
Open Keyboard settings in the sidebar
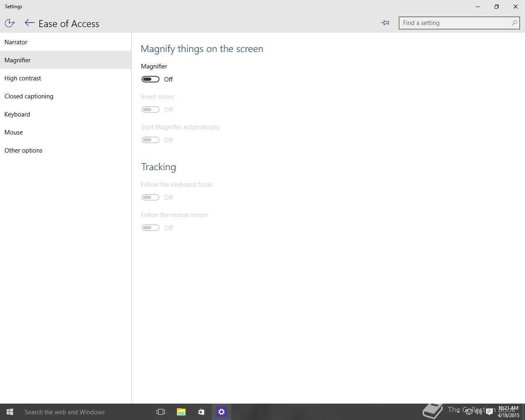click(66, 114)
